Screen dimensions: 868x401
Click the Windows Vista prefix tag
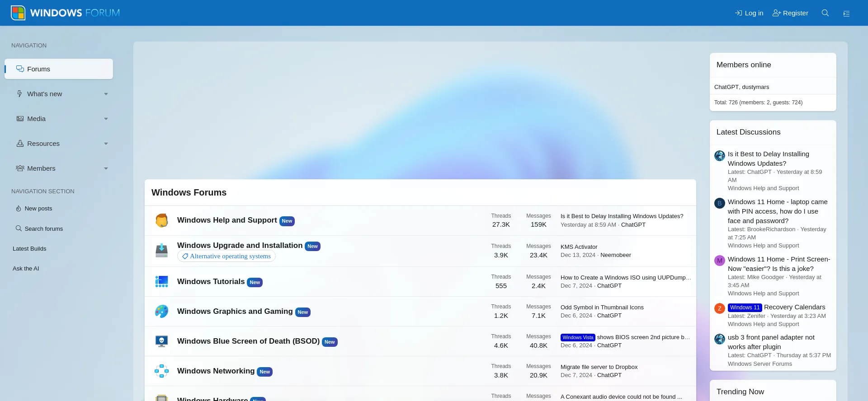point(578,338)
